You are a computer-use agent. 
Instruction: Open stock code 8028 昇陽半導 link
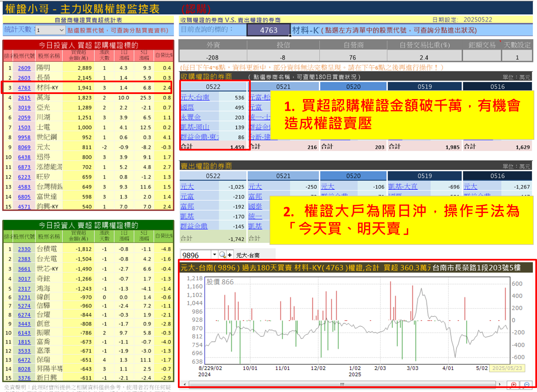(24, 369)
